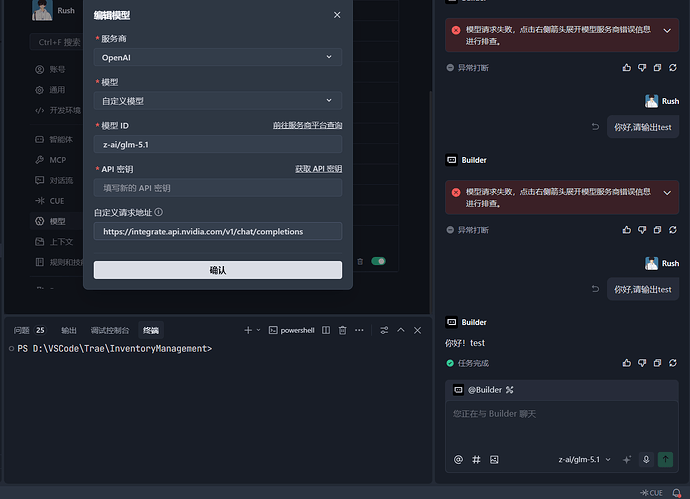Viewport: 690px width, 499px height.
Task: Click the sparkle optimize prompt icon
Action: 627,459
